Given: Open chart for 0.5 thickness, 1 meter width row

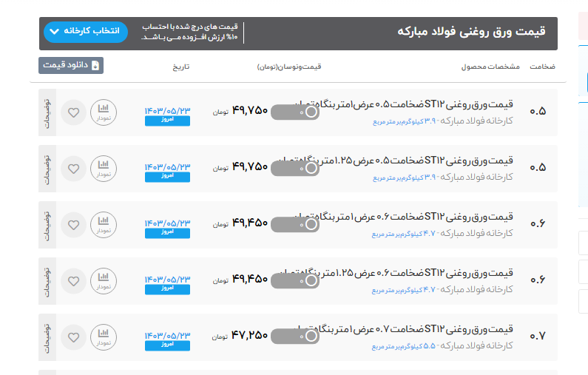Looking at the screenshot, I should [104, 112].
